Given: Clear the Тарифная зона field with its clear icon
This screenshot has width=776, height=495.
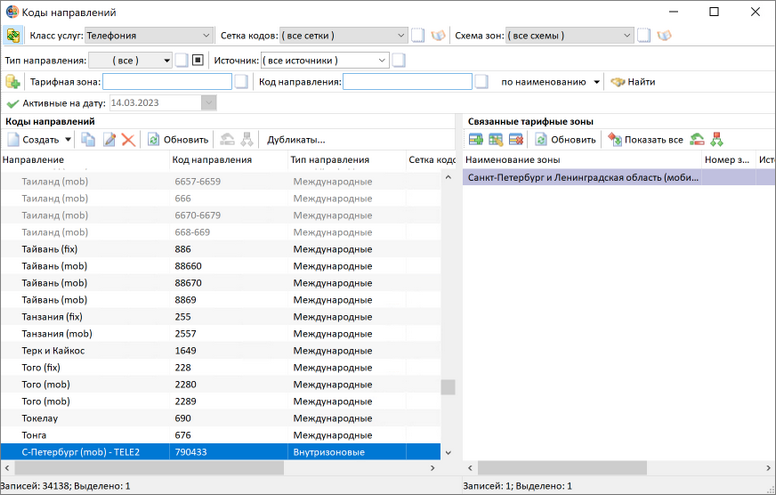Looking at the screenshot, I should (x=241, y=82).
